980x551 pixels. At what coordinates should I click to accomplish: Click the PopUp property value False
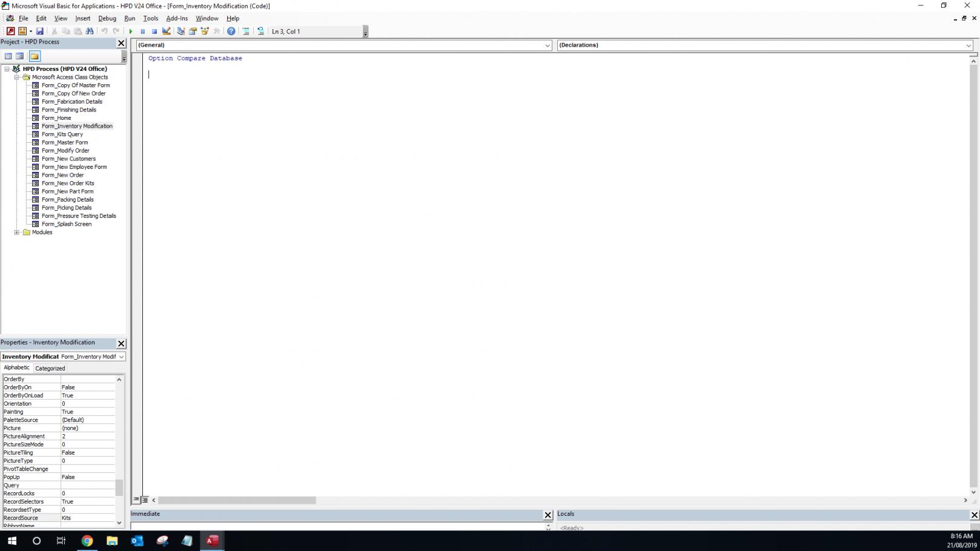coord(88,477)
